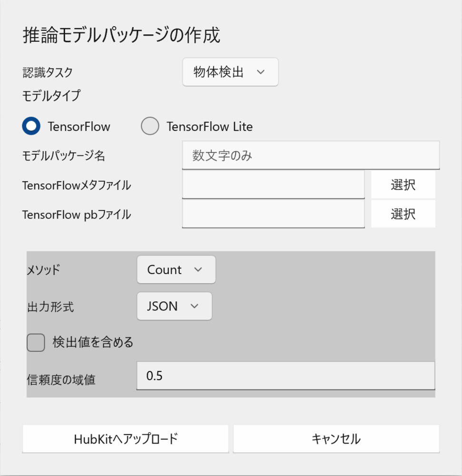Expand the メソッド dropdown set to Count
This screenshot has height=476, width=462.
[x=176, y=270]
